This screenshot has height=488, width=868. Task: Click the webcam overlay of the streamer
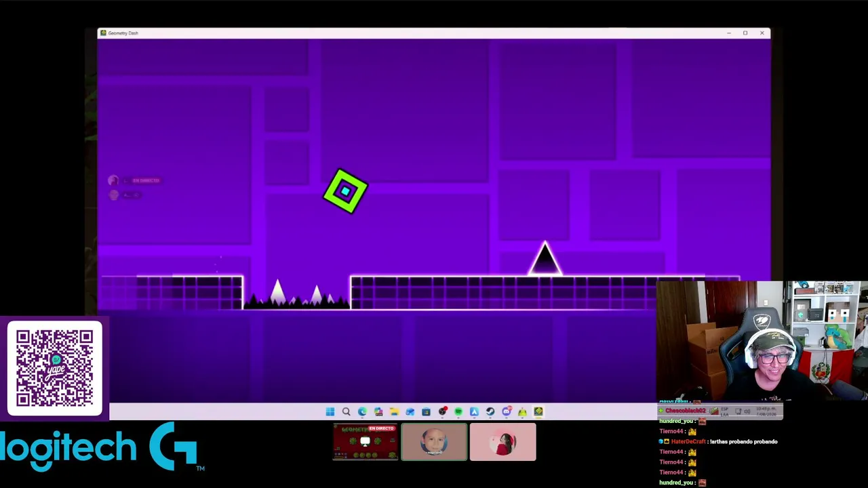pyautogui.click(x=762, y=342)
